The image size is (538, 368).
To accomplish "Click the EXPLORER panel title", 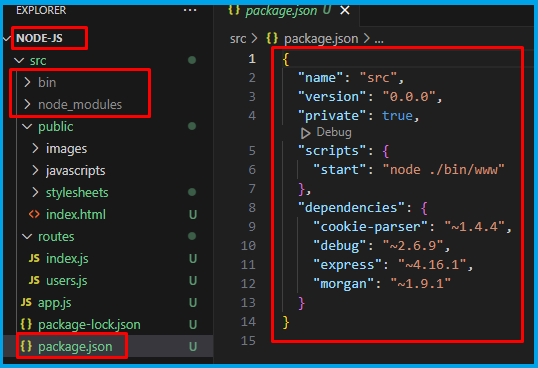I will coord(41,10).
